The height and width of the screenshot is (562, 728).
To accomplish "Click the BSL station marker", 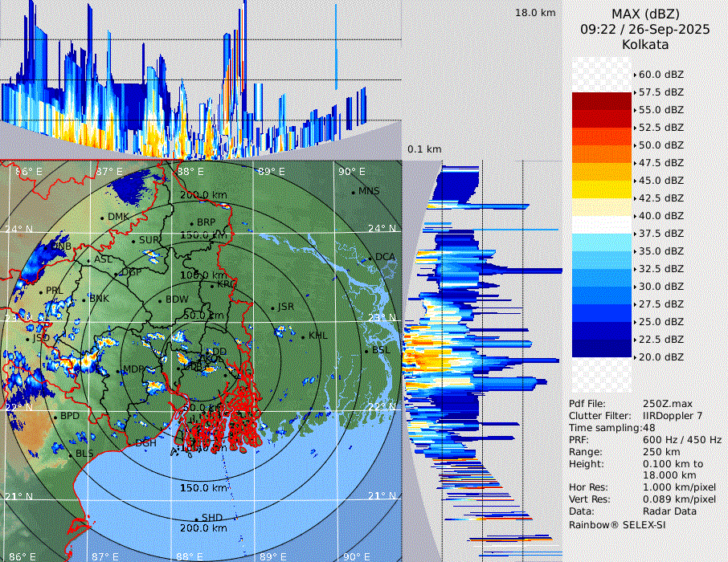I will coord(366,352).
